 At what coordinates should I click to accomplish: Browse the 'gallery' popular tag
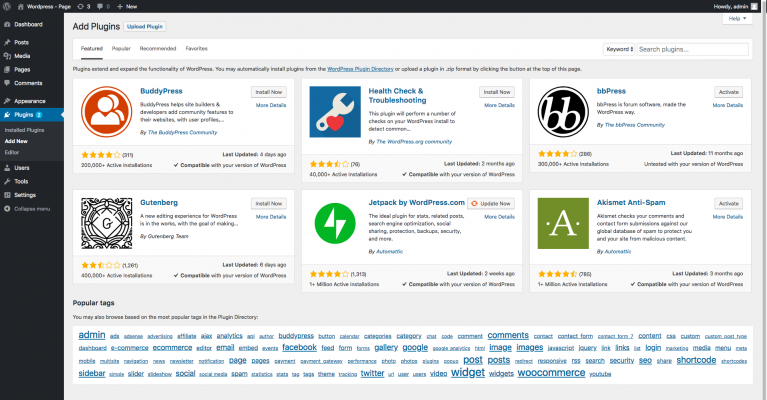coord(386,347)
